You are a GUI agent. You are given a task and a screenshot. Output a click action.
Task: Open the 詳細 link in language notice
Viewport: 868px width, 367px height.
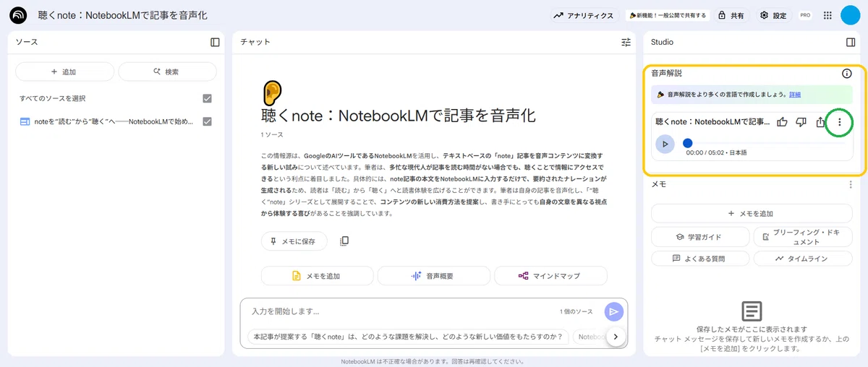click(x=795, y=95)
